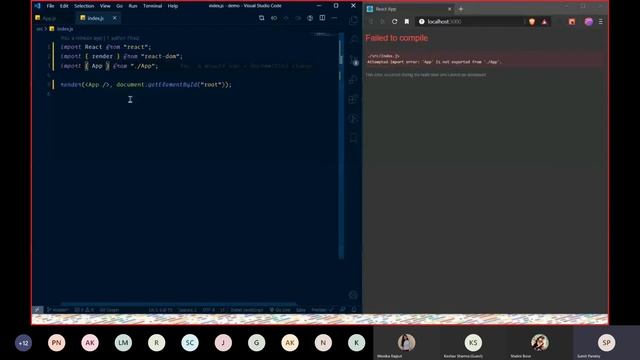Click the editor vertical scrollbar

[341, 147]
